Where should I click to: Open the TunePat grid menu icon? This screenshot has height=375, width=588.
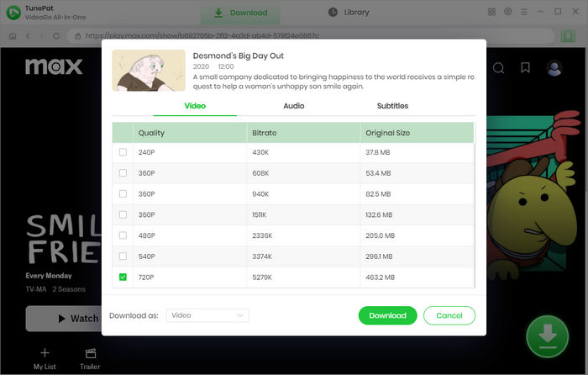pyautogui.click(x=491, y=13)
